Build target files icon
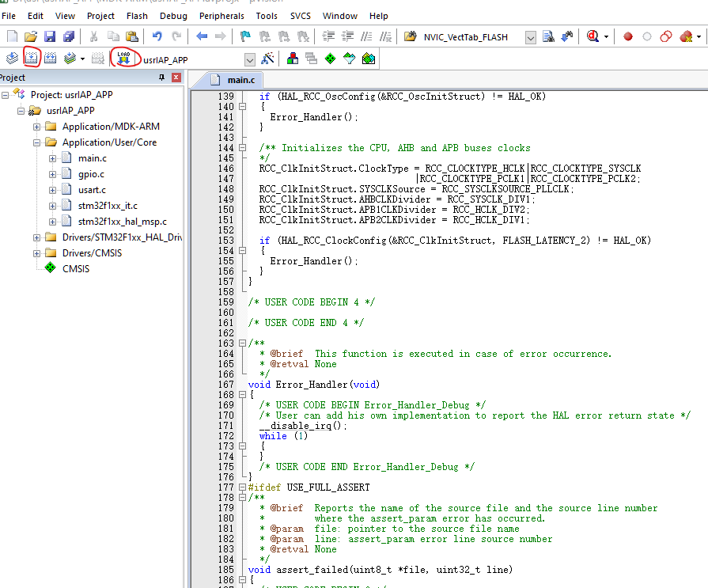The width and height of the screenshot is (708, 588). coord(32,59)
